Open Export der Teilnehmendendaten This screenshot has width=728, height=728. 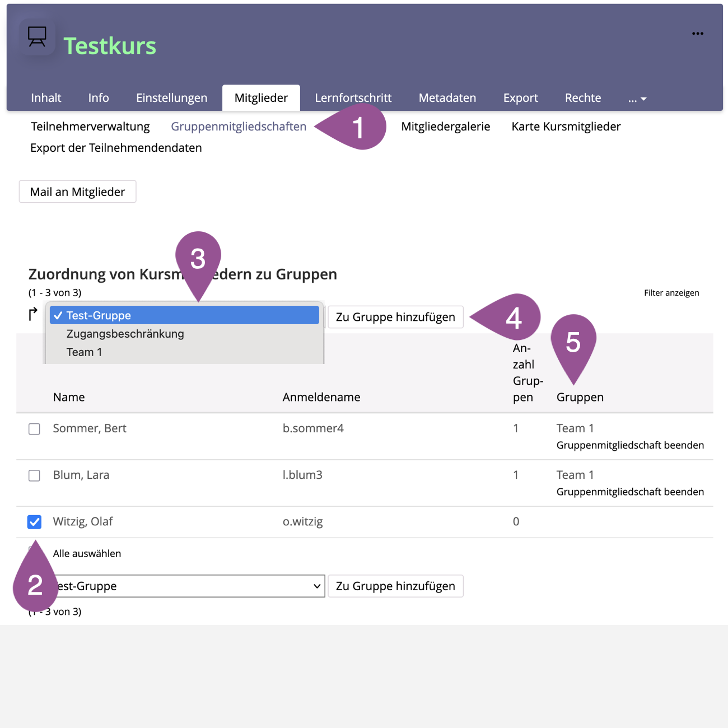[x=116, y=148]
